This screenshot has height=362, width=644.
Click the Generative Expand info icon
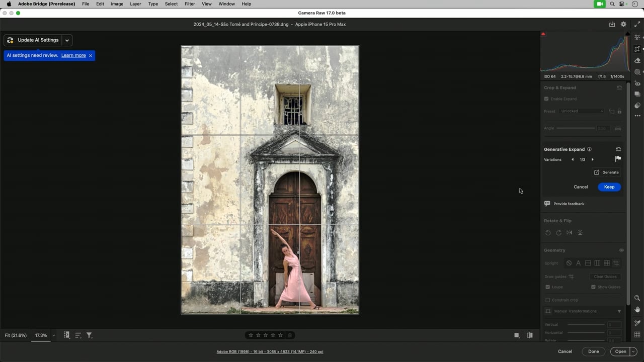point(589,149)
